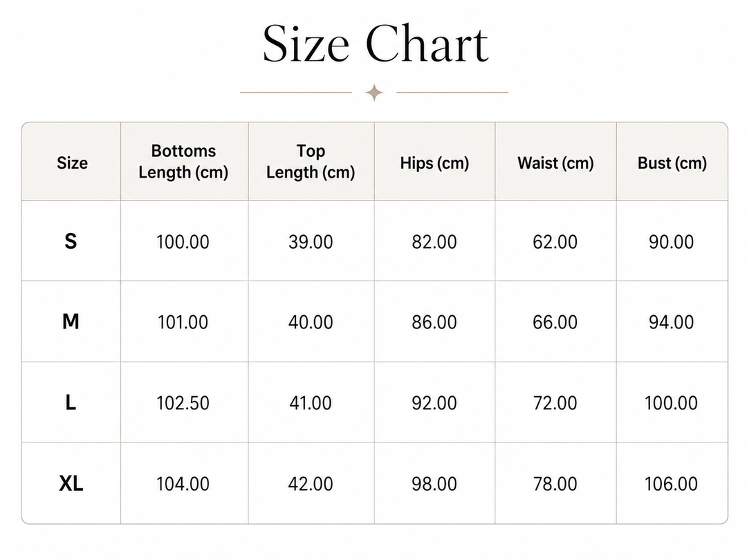Click the 104.00 bottoms length cell
This screenshot has width=747, height=560.
pyautogui.click(x=183, y=484)
